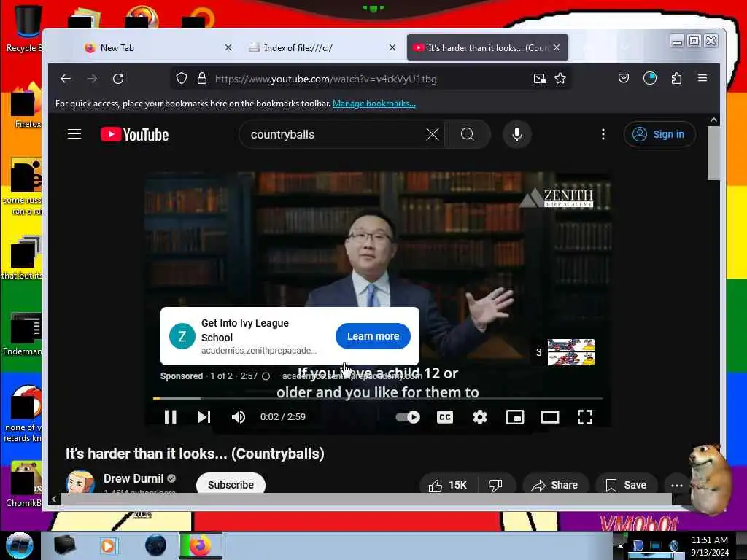
Task: Bookmark this page with the star icon
Action: [x=560, y=79]
